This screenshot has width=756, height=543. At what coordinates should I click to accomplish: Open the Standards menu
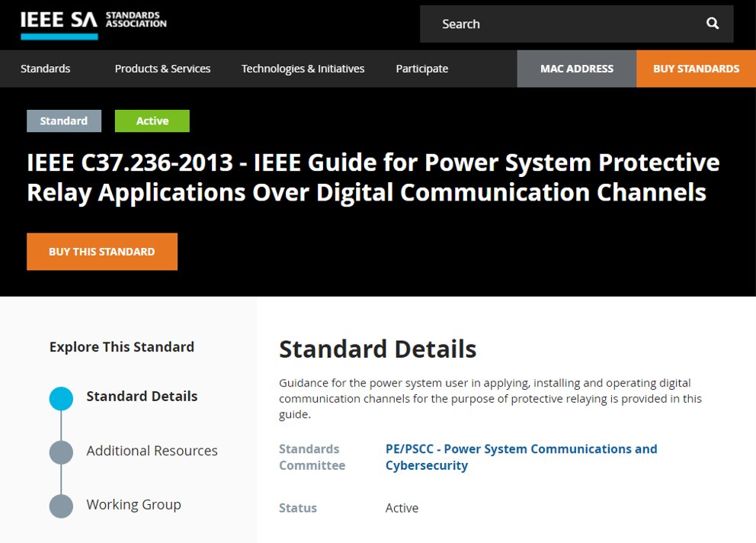[x=45, y=69]
